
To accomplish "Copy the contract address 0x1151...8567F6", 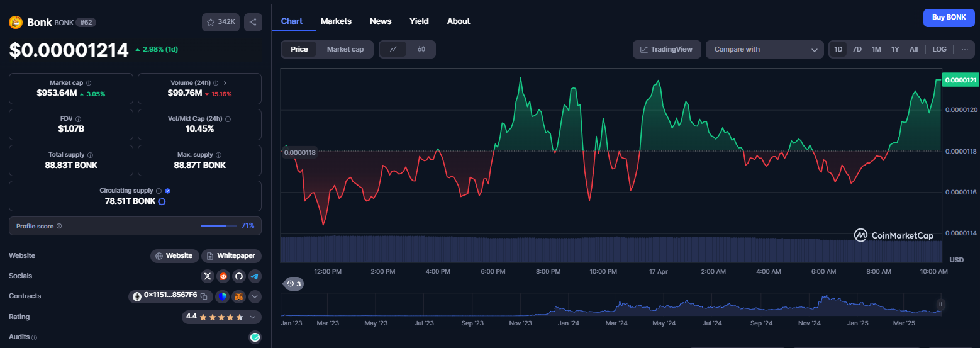I will coord(204,296).
